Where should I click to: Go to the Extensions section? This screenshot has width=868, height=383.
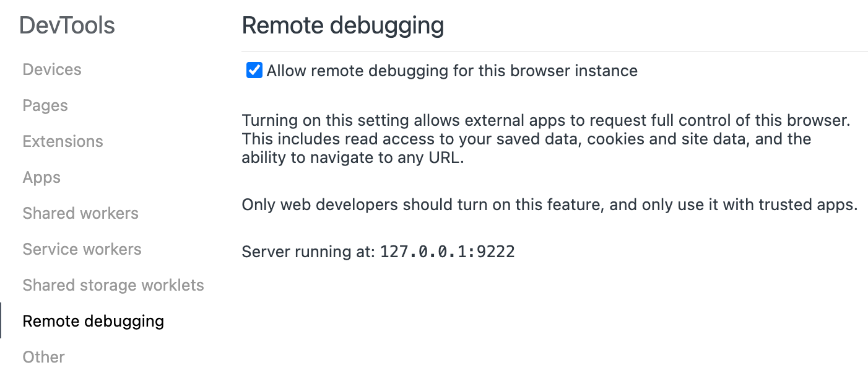[63, 141]
